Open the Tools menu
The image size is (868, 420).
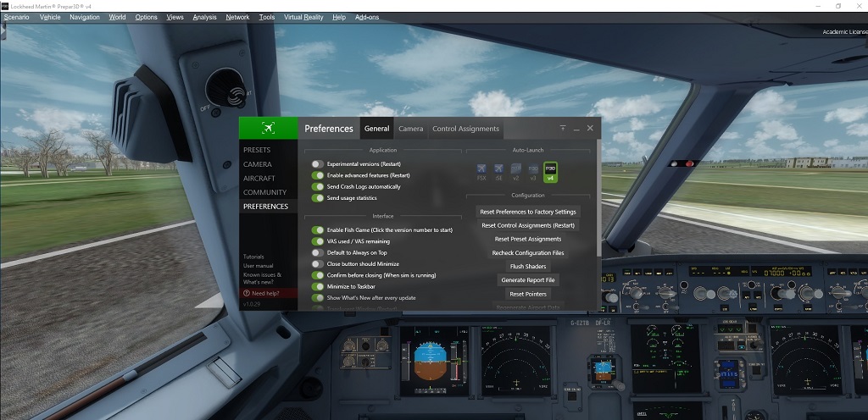coord(267,17)
